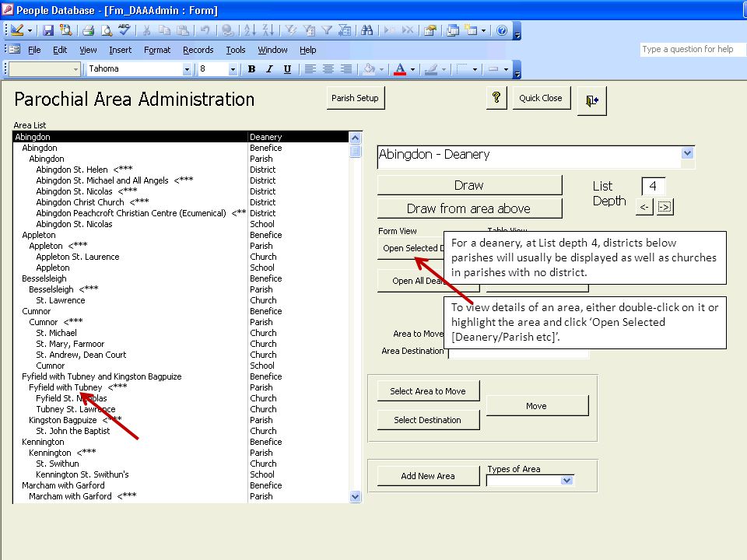Click the exit door icon button
Screen dimensions: 747x560
591,100
